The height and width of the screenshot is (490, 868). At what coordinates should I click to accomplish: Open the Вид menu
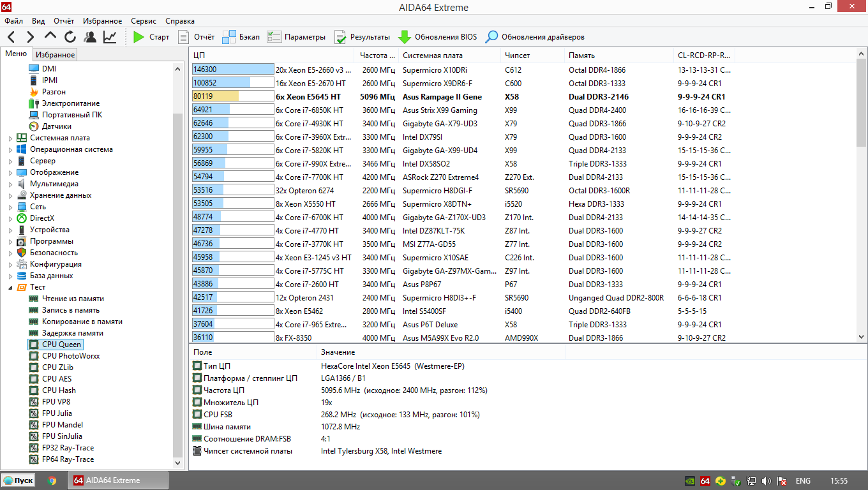pos(38,21)
